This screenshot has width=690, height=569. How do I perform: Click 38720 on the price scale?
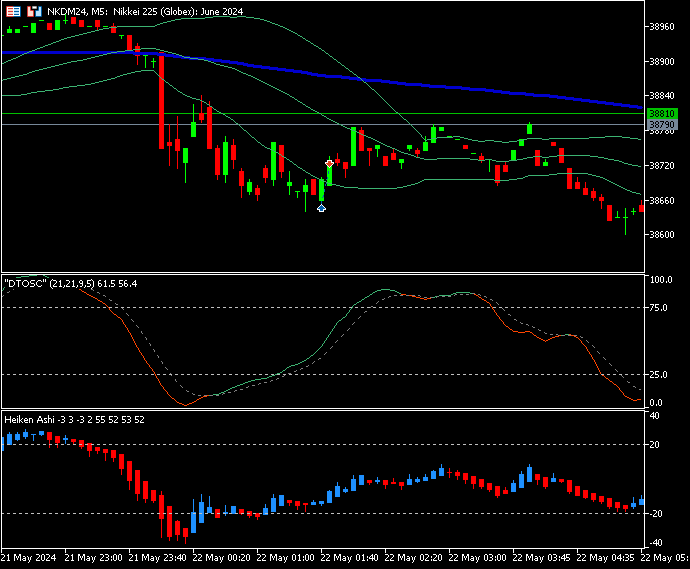(x=662, y=165)
